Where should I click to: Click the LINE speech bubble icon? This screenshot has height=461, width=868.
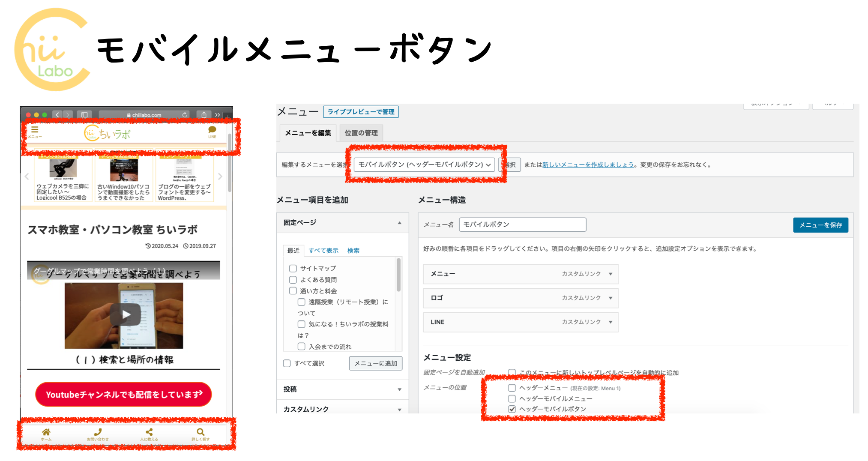click(x=212, y=130)
